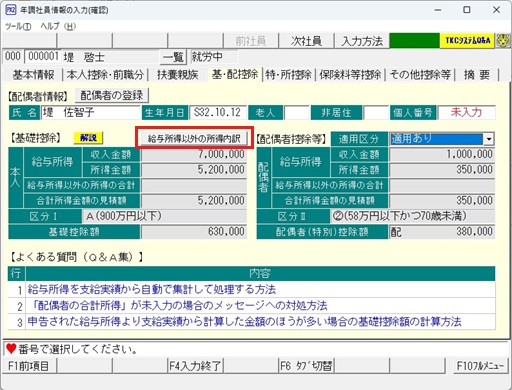
Task: Click spouse name field 堤 佐智子
Action: point(90,113)
